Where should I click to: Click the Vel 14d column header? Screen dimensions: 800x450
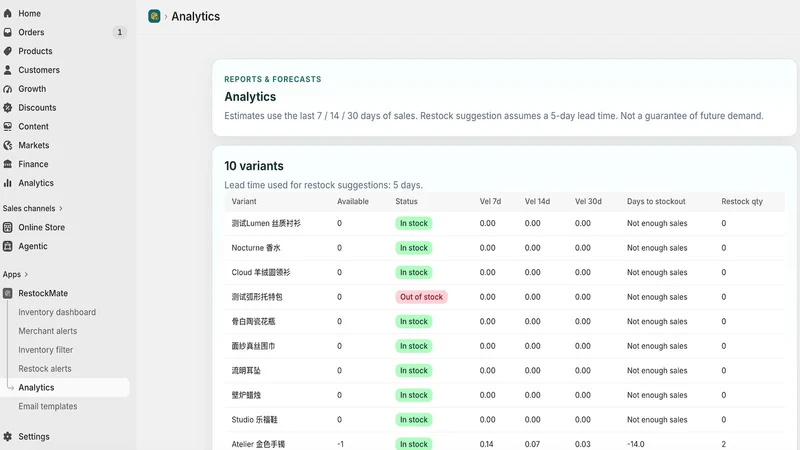(537, 202)
